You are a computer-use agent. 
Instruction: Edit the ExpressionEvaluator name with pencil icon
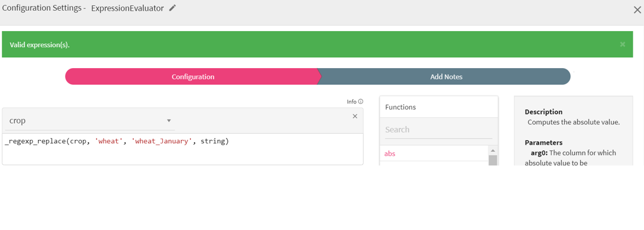click(172, 8)
